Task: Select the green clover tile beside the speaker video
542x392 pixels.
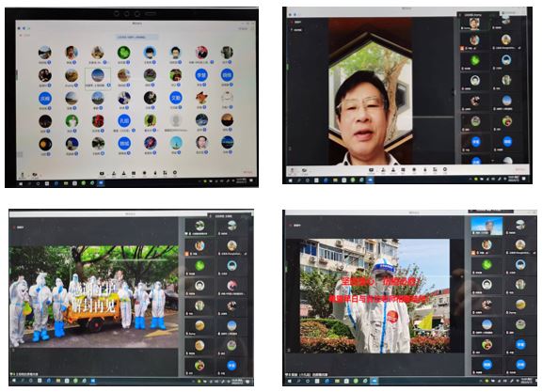Action: (x=474, y=60)
